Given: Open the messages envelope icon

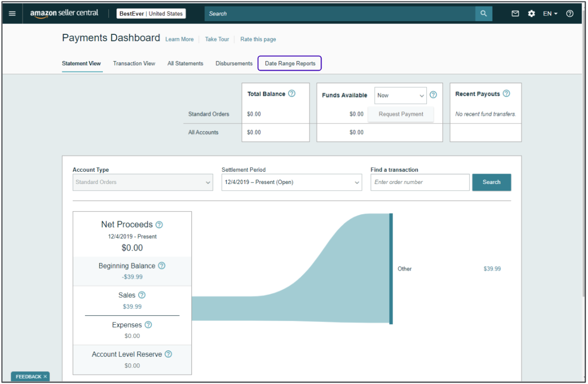Looking at the screenshot, I should pos(515,14).
